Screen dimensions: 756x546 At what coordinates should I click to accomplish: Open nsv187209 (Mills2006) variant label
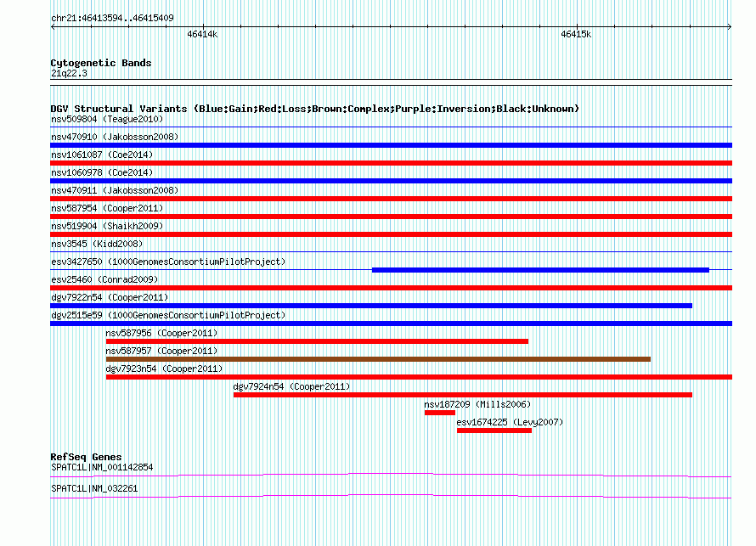477,404
